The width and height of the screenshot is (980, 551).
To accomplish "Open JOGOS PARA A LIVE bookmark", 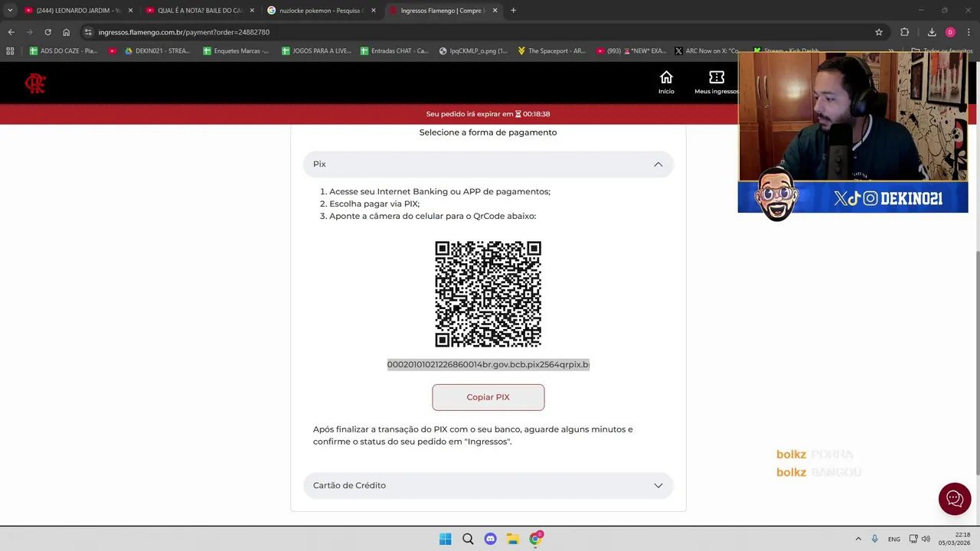I will click(x=315, y=51).
